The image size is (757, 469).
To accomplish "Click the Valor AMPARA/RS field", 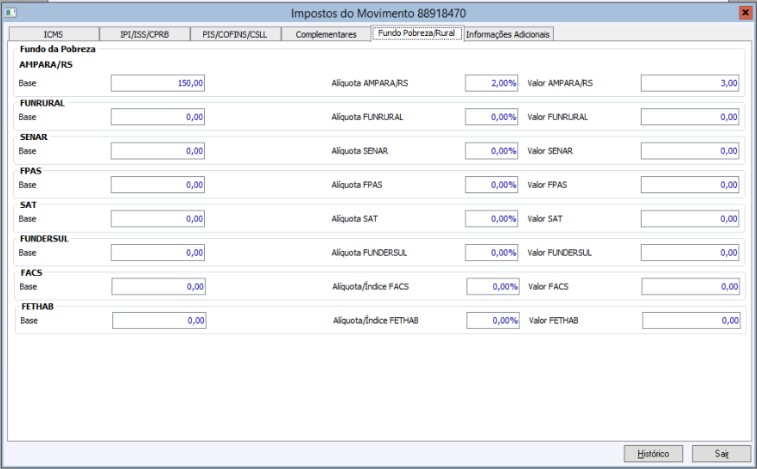I will (690, 83).
